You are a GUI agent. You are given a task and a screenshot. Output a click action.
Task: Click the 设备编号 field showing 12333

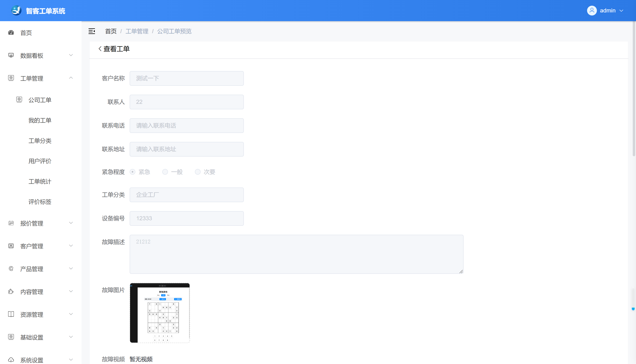[187, 218]
